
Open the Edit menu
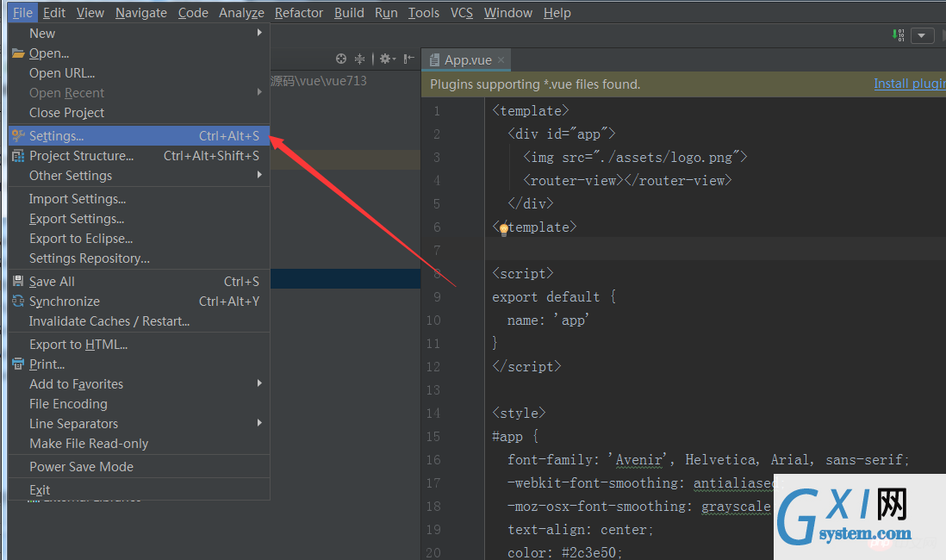point(54,13)
